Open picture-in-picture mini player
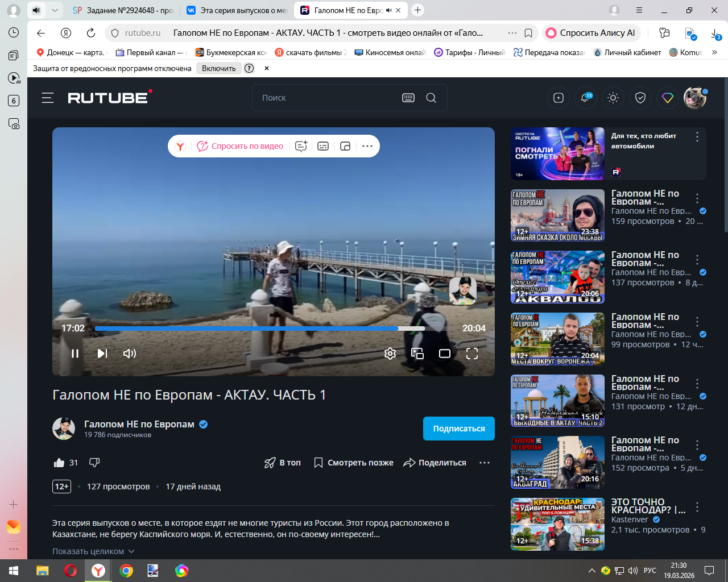The width and height of the screenshot is (728, 582). tap(417, 354)
